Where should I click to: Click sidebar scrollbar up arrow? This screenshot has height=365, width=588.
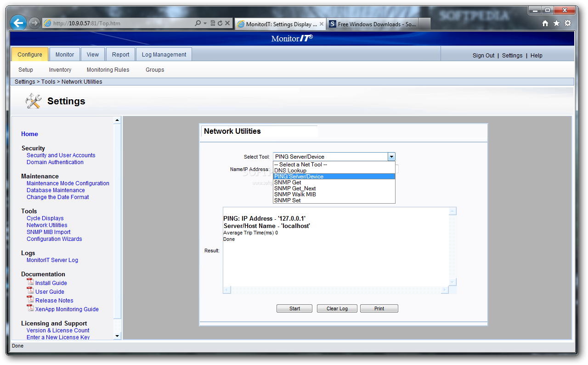click(117, 120)
